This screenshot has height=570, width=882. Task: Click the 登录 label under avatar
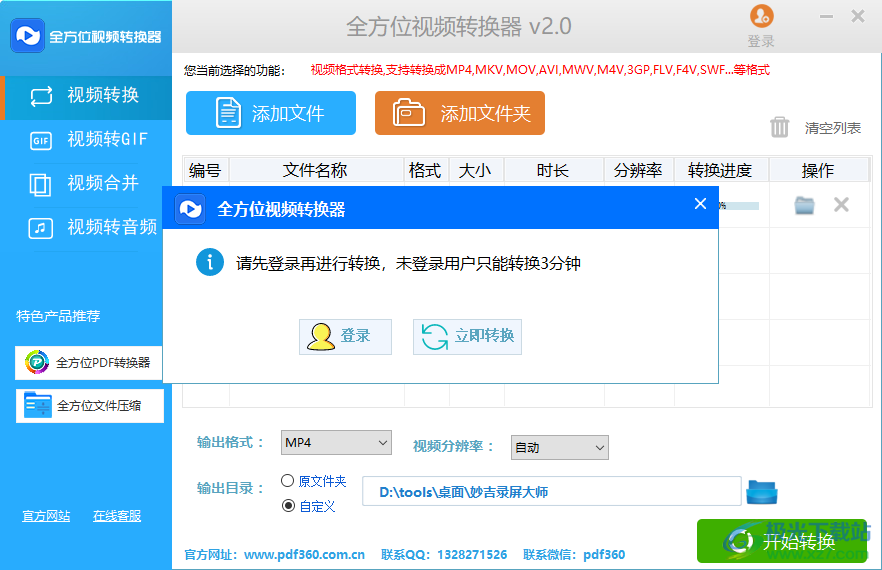coord(761,41)
